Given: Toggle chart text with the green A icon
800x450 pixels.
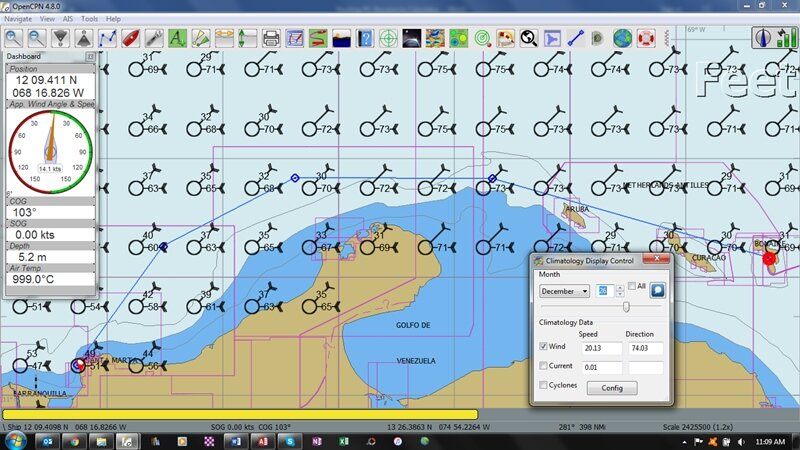Looking at the screenshot, I should (178, 38).
